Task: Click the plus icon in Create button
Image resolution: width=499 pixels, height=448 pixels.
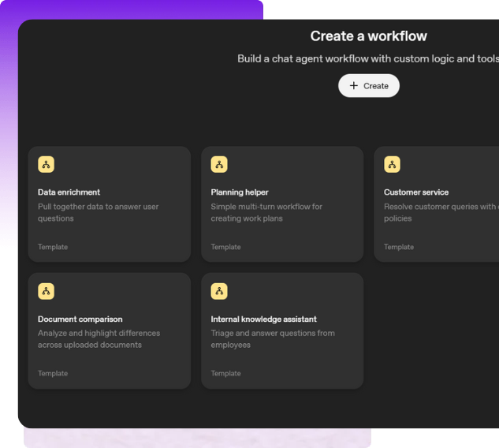Action: (353, 85)
